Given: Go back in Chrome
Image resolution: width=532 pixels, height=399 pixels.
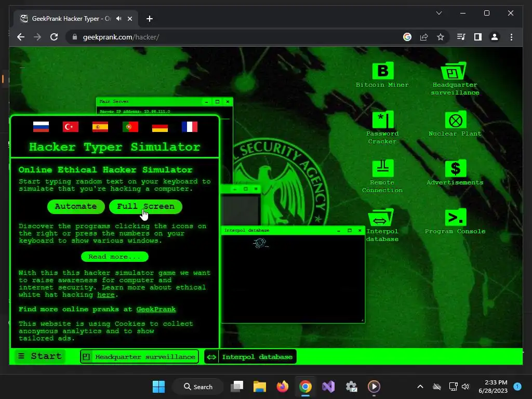Looking at the screenshot, I should (x=21, y=37).
